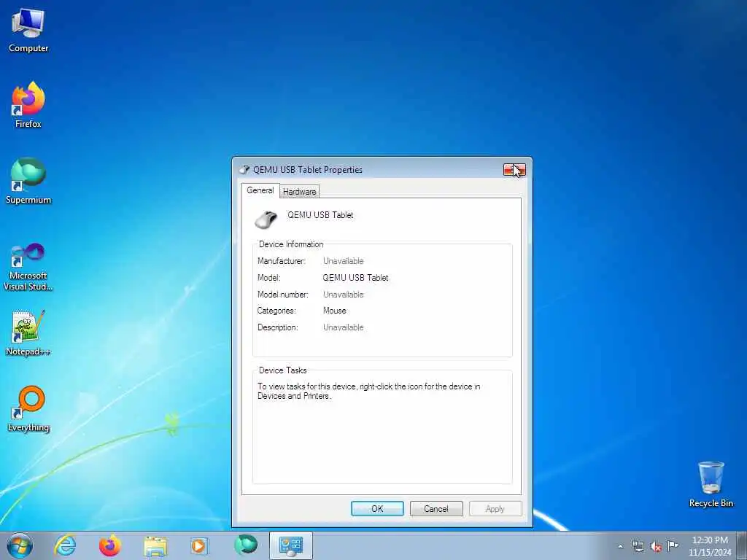747x560 pixels.
Task: Open Windows Media Player taskbar icon
Action: point(199,545)
